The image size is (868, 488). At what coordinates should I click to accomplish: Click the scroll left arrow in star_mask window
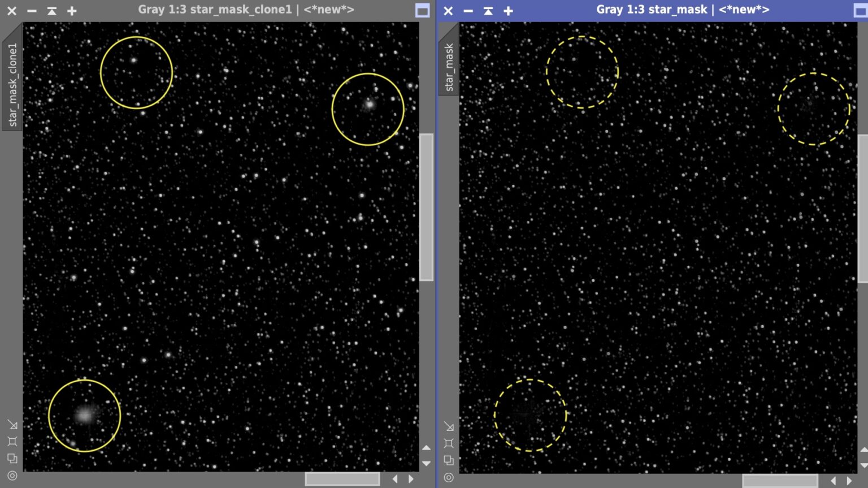pos(833,481)
